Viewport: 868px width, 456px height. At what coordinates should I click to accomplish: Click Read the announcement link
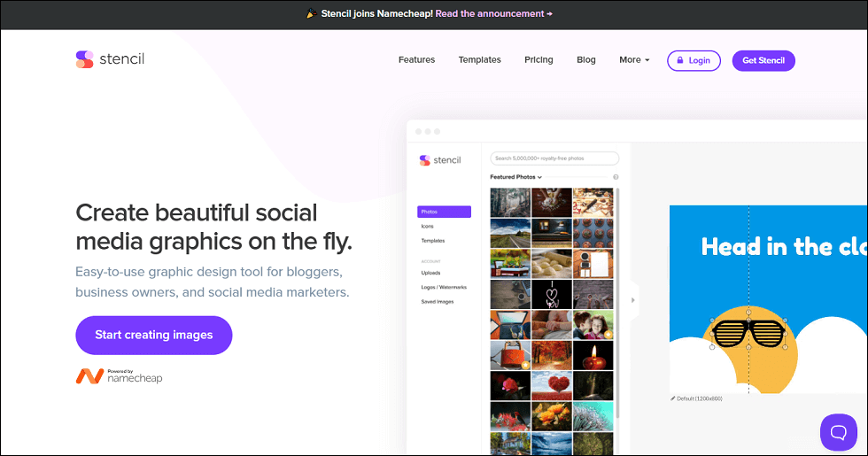[494, 14]
